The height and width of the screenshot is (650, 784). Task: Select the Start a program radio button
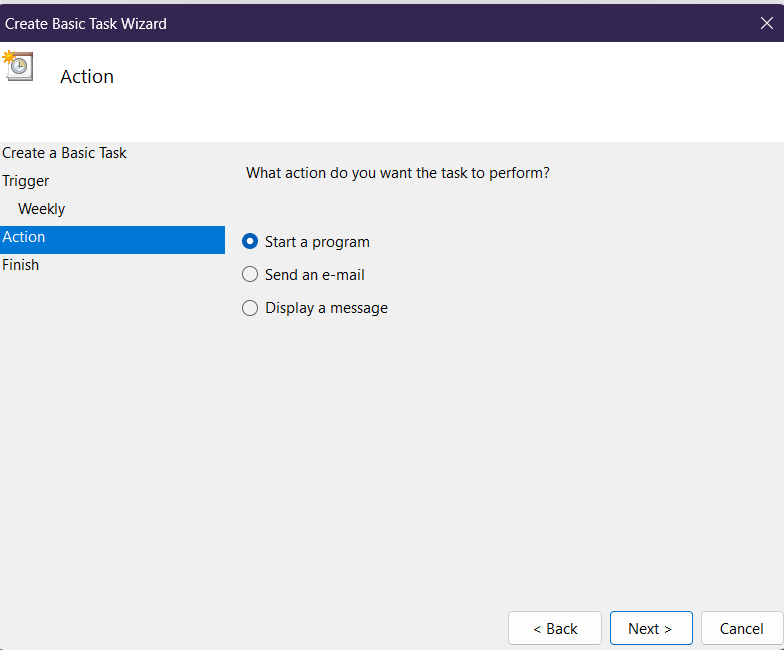pos(250,241)
